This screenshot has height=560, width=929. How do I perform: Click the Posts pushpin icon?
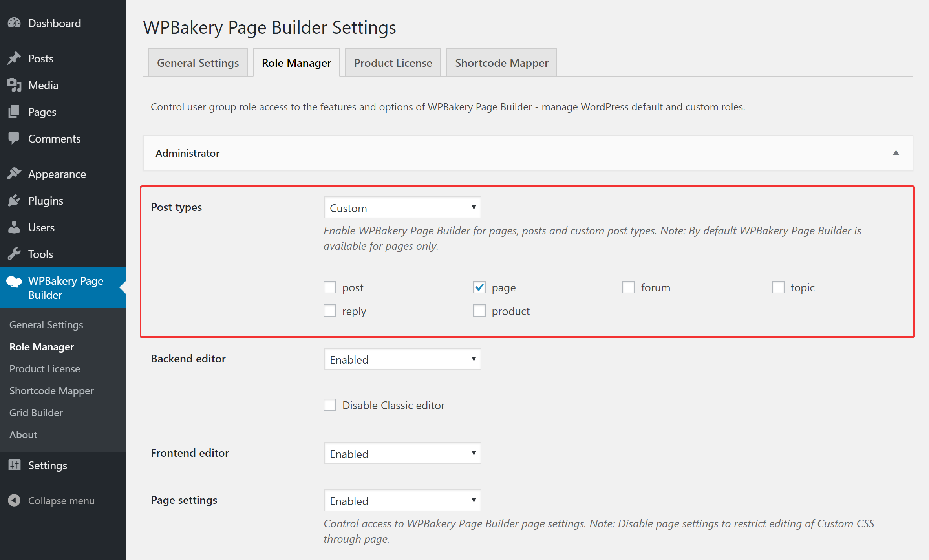[x=14, y=59]
